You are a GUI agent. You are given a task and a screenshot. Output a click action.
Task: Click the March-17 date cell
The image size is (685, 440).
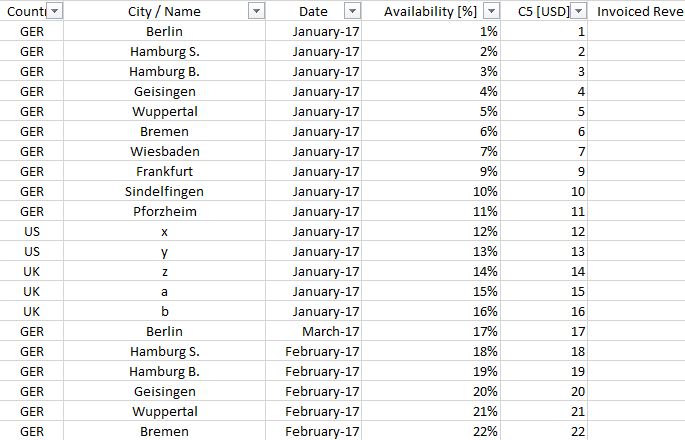314,332
